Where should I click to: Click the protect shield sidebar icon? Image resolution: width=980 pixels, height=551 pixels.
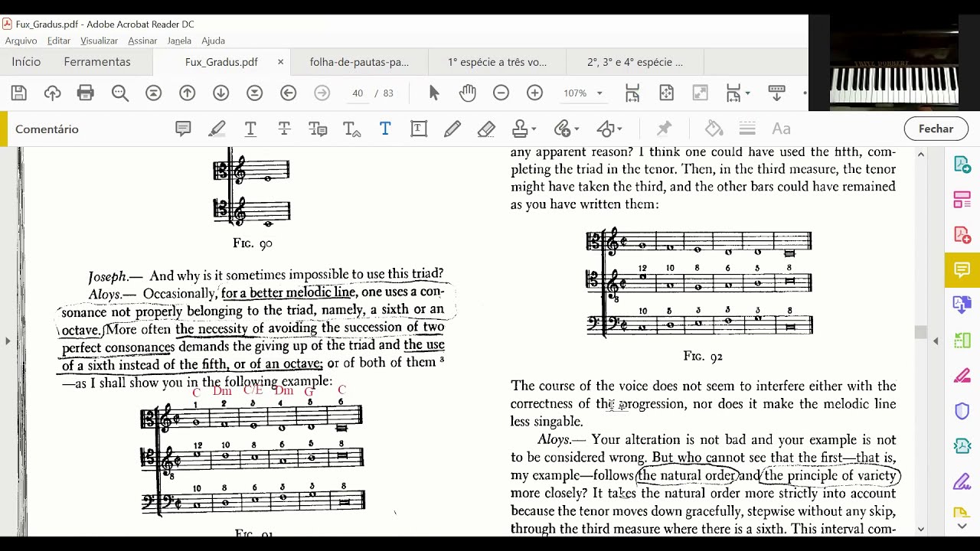pos(962,411)
